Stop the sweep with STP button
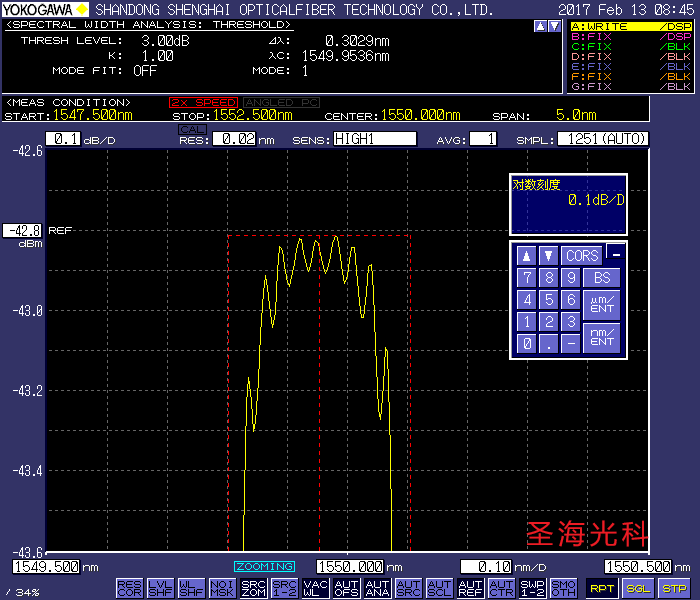This screenshot has width=700, height=600. pos(674,588)
